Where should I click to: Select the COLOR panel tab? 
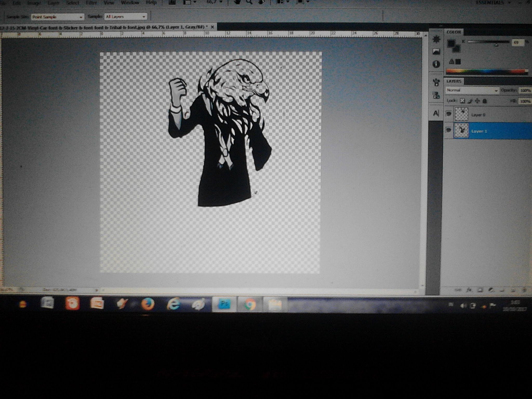(x=454, y=32)
